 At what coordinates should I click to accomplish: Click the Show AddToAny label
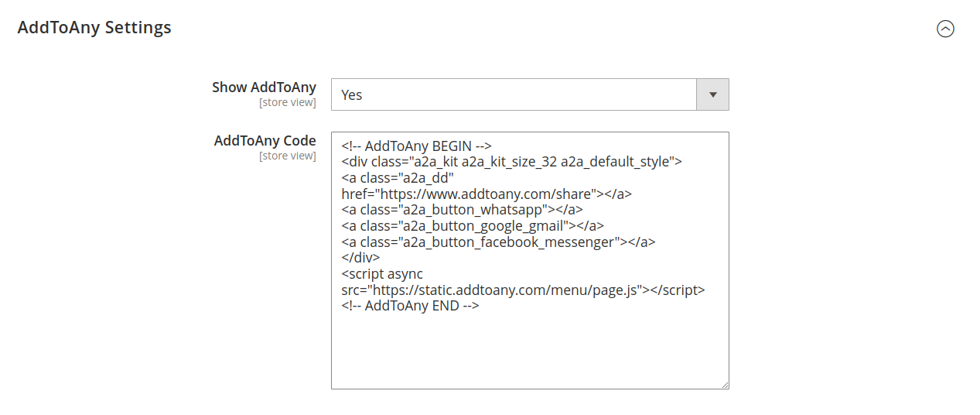[x=264, y=87]
